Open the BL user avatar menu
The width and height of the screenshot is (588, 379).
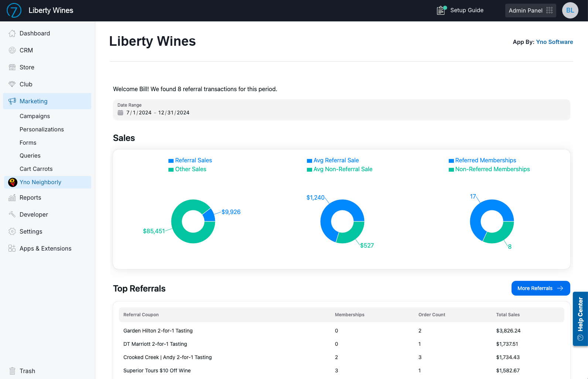(570, 10)
